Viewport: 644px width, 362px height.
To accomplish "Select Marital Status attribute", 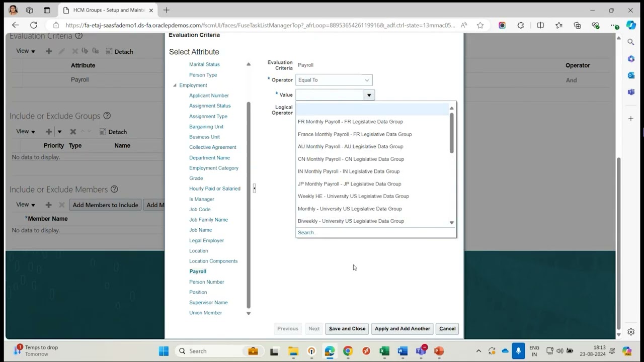I will pyautogui.click(x=204, y=64).
